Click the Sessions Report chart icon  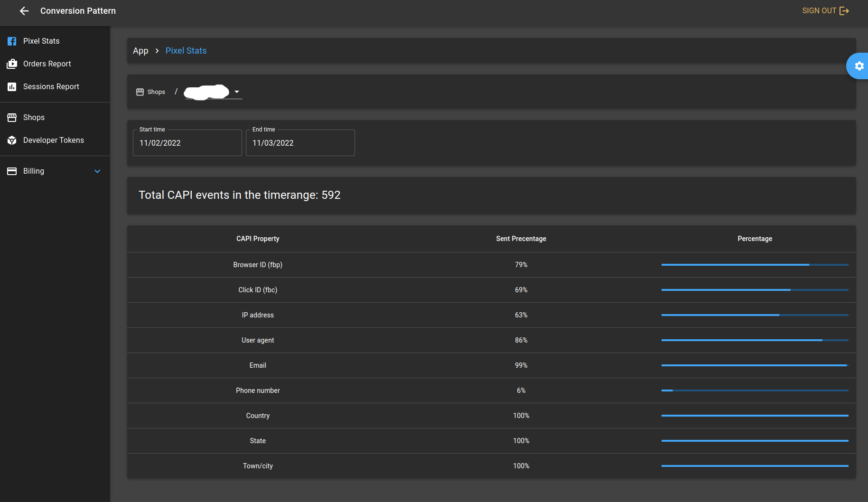[x=12, y=87]
